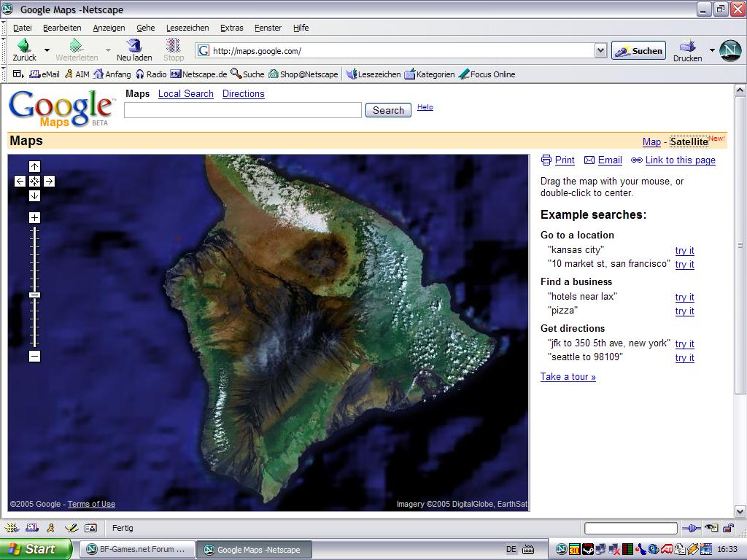Click the site icon in the address bar
The height and width of the screenshot is (560, 747).
click(204, 50)
